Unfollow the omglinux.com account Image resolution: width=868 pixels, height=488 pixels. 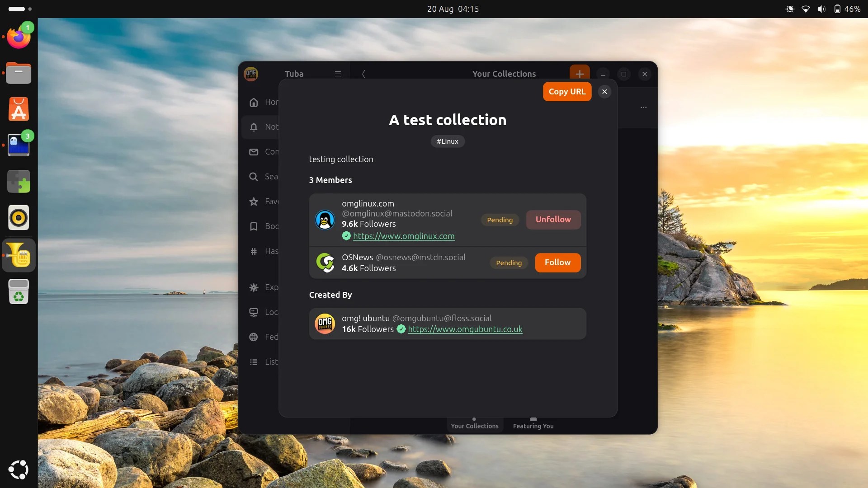tap(553, 220)
